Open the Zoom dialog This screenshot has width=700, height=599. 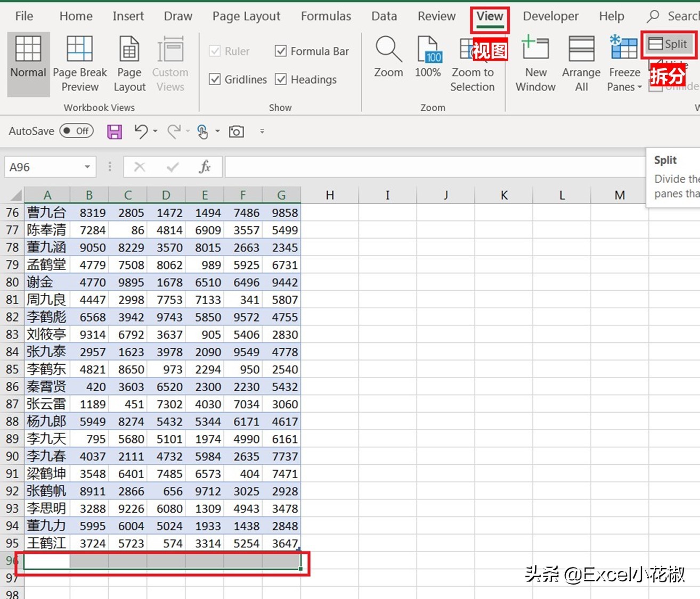click(388, 59)
